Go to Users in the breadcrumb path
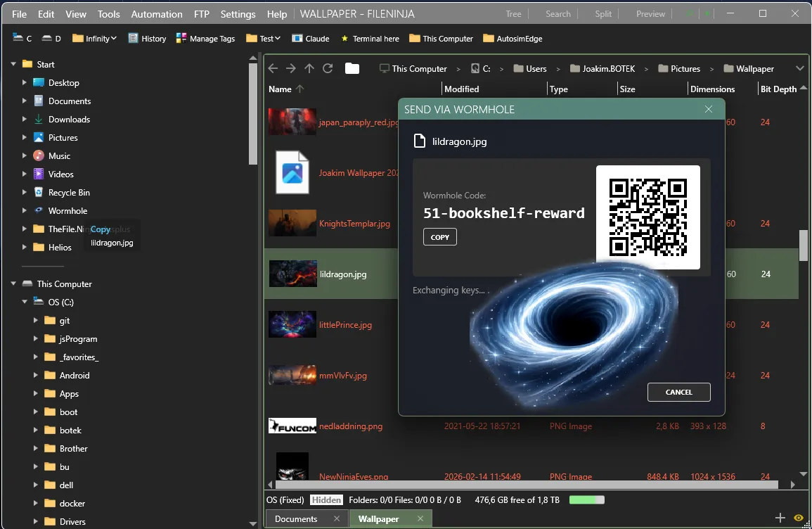Screen dimensions: 812x529 pyautogui.click(x=530, y=68)
